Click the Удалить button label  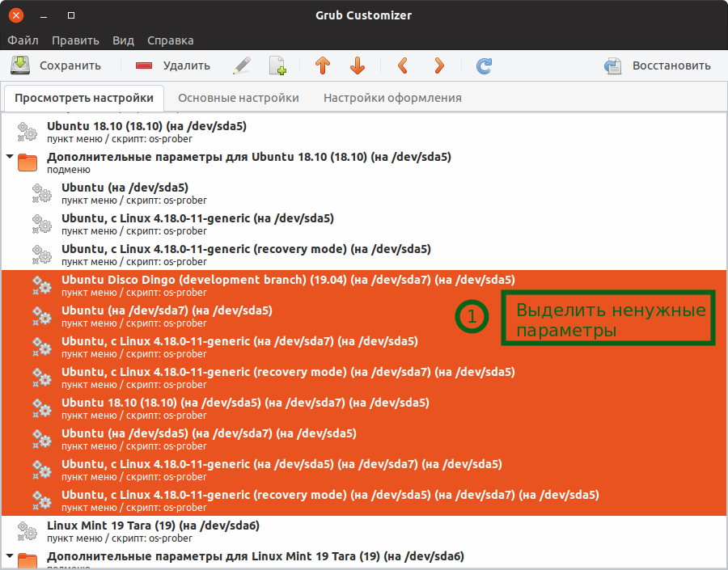187,65
